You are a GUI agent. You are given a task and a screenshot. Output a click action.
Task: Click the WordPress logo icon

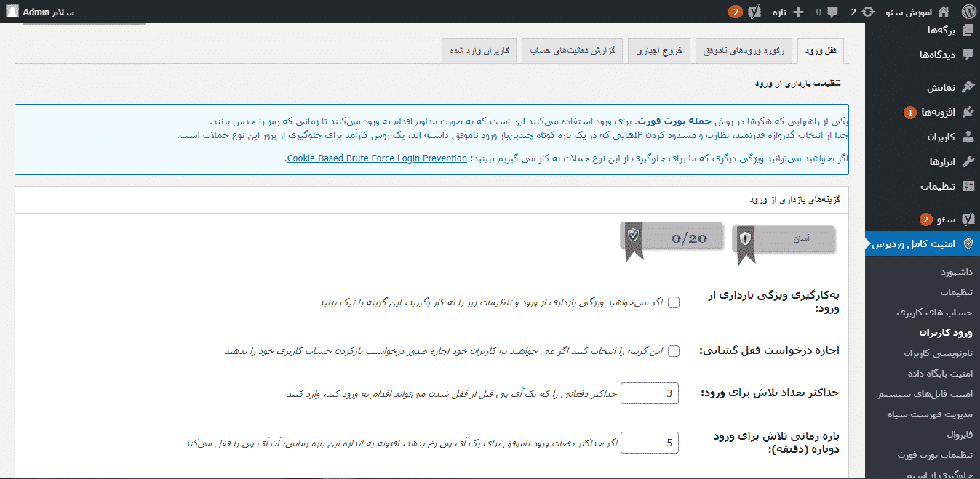(968, 12)
